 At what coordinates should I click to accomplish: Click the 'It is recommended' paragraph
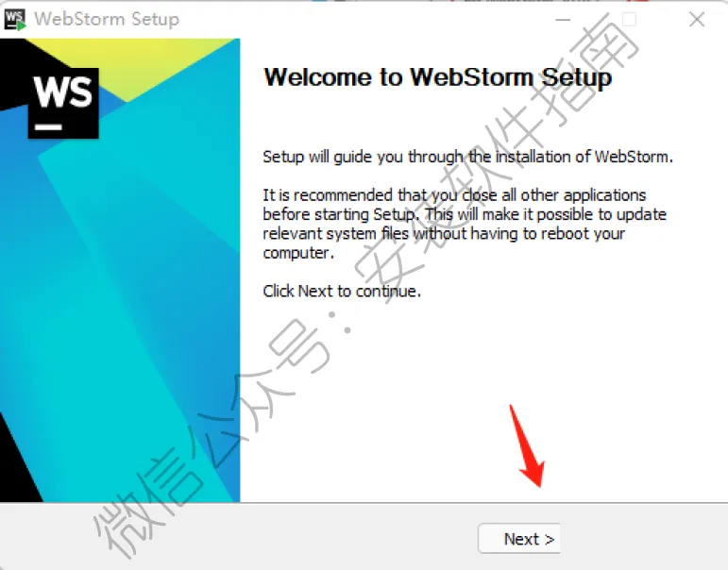[465, 224]
